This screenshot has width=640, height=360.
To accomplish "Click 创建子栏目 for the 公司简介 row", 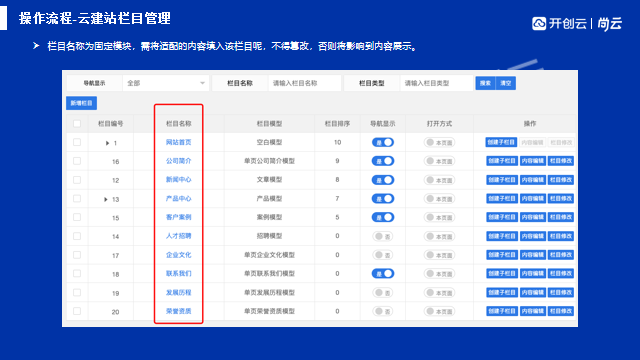I will (x=502, y=161).
